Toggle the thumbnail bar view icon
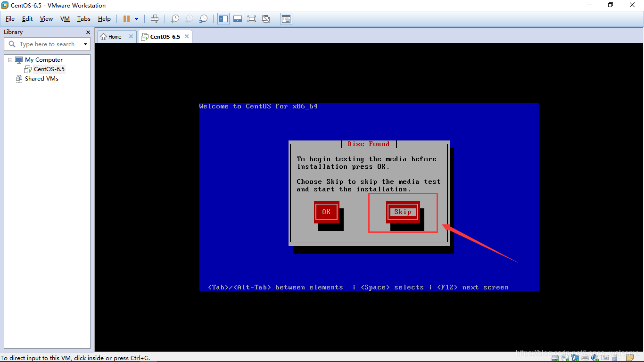This screenshot has width=644, height=362. (238, 19)
